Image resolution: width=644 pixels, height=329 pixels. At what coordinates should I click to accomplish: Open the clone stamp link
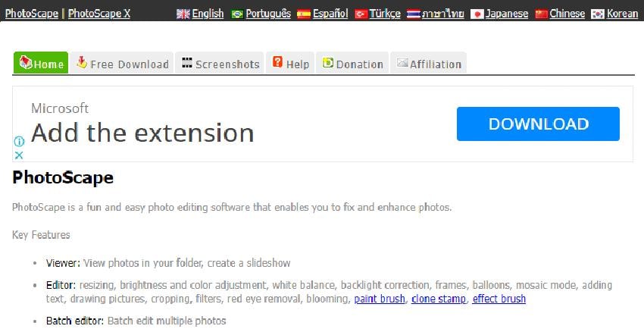tap(438, 299)
